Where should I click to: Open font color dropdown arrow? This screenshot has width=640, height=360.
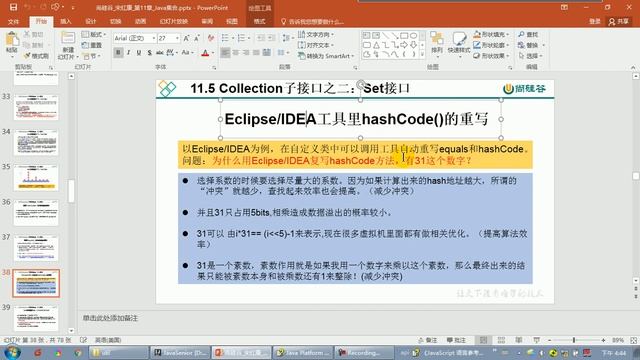click(213, 53)
